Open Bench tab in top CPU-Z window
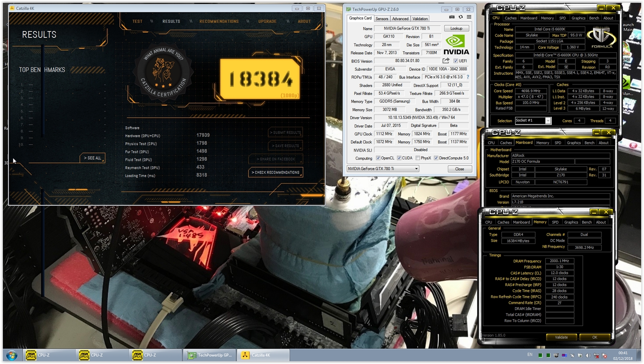 pos(594,18)
